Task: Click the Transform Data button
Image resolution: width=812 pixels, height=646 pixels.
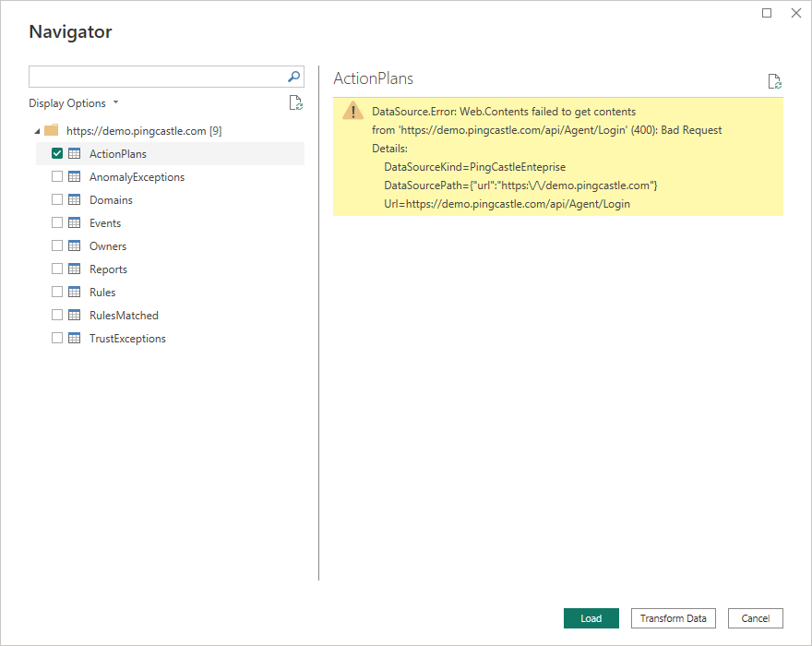Action: coord(674,618)
